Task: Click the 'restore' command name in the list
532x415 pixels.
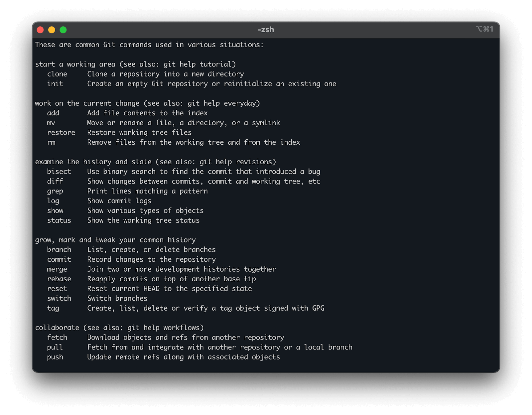Action: 61,133
